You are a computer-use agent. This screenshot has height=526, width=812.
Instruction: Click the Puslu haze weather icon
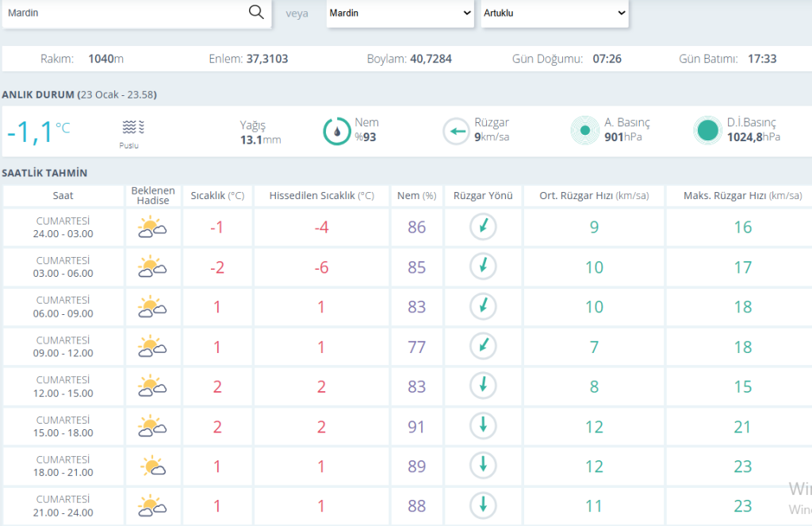pos(134,127)
